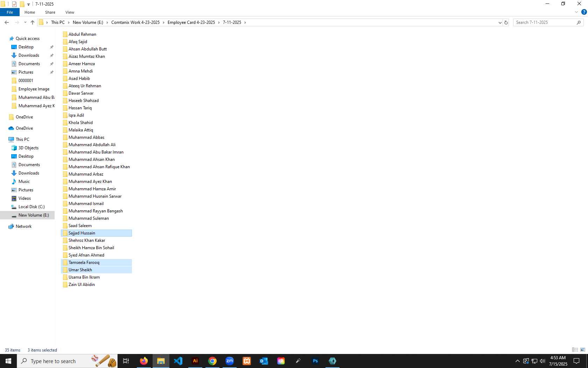Click This PC in the address breadcrumb
The width and height of the screenshot is (588, 368).
tap(58, 22)
